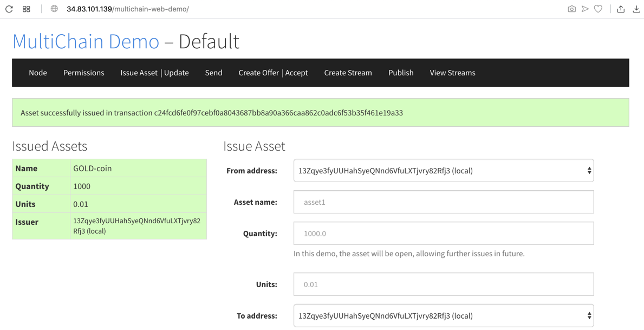The width and height of the screenshot is (644, 330).
Task: Click the globe site info icon
Action: (54, 9)
